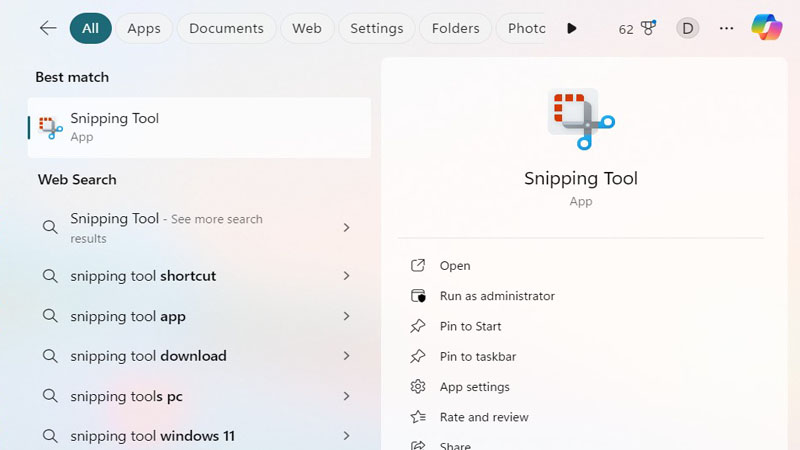
Task: Choose Pin to Start
Action: pyautogui.click(x=470, y=327)
